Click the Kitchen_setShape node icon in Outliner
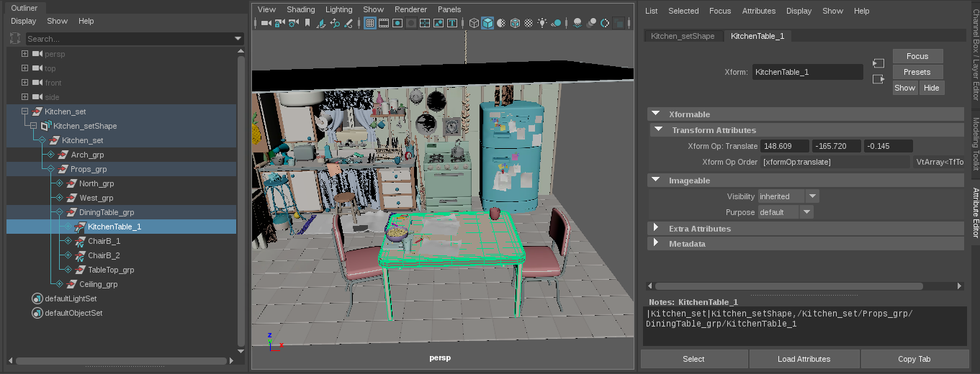 point(46,126)
